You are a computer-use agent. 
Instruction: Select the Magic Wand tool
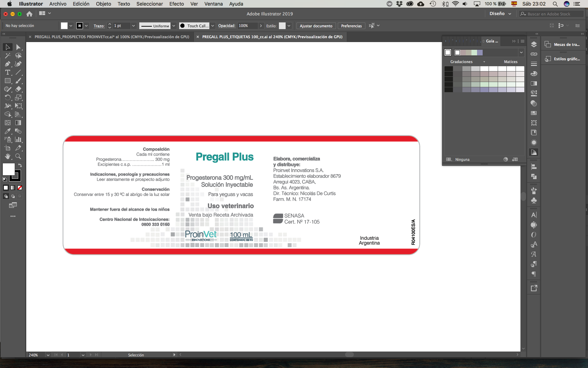tap(8, 55)
